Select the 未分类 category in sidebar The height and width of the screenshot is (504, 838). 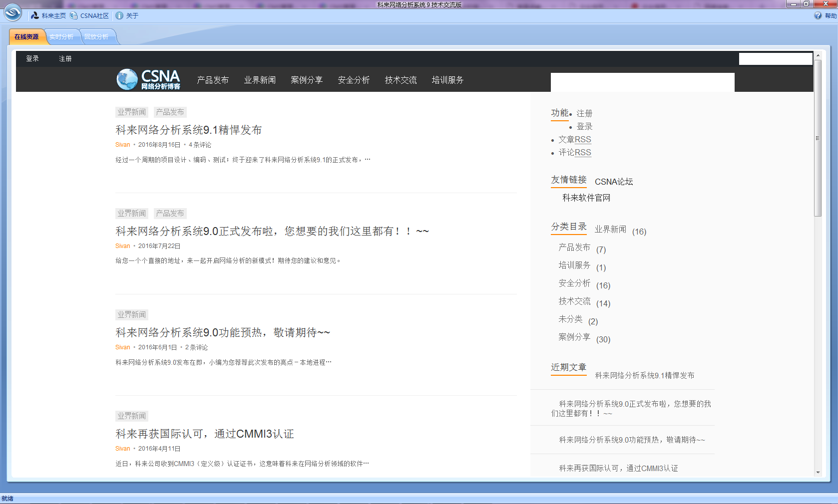pyautogui.click(x=570, y=319)
